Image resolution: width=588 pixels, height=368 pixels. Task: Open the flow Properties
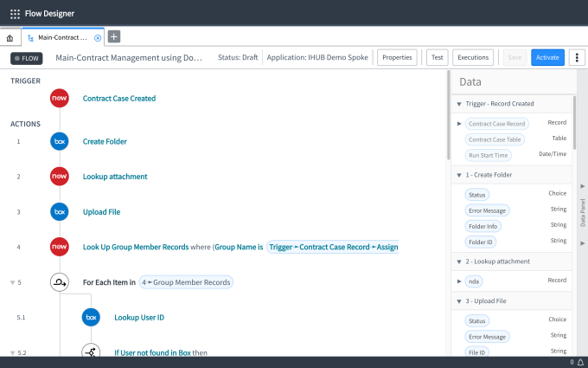pos(397,57)
